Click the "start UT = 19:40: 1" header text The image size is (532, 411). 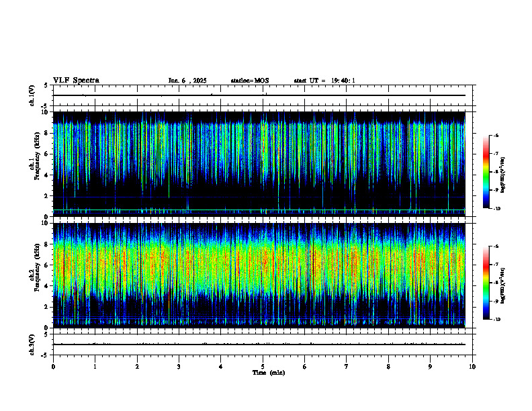coord(324,81)
